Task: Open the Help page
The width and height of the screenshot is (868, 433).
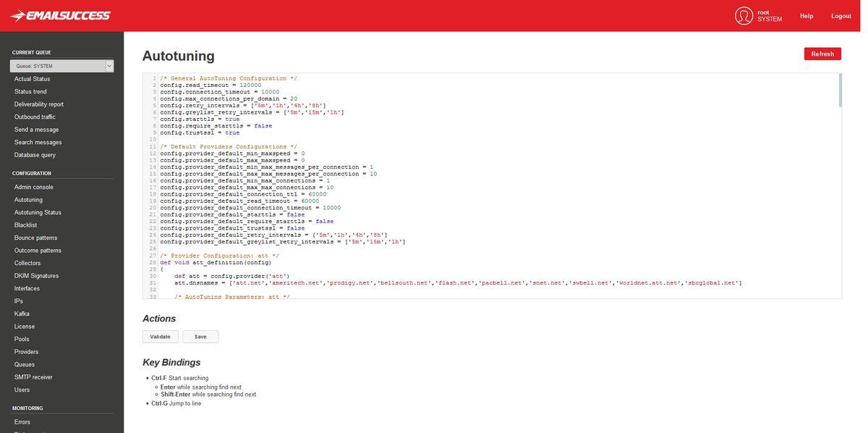Action: pyautogui.click(x=807, y=16)
